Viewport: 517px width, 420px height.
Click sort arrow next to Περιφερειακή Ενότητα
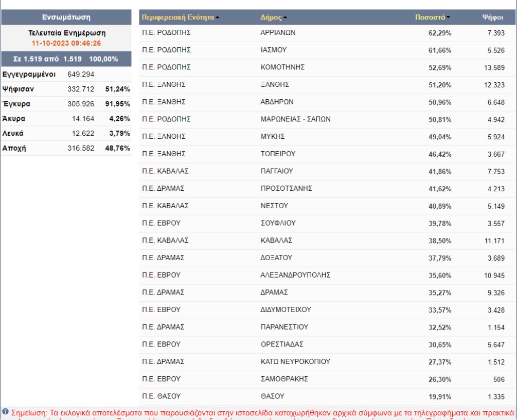(x=217, y=17)
